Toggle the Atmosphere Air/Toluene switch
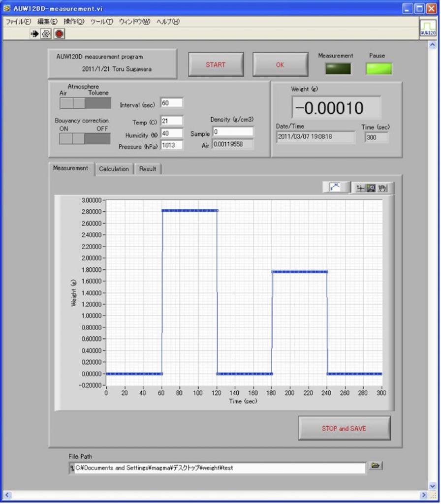The image size is (441, 504). (85, 103)
